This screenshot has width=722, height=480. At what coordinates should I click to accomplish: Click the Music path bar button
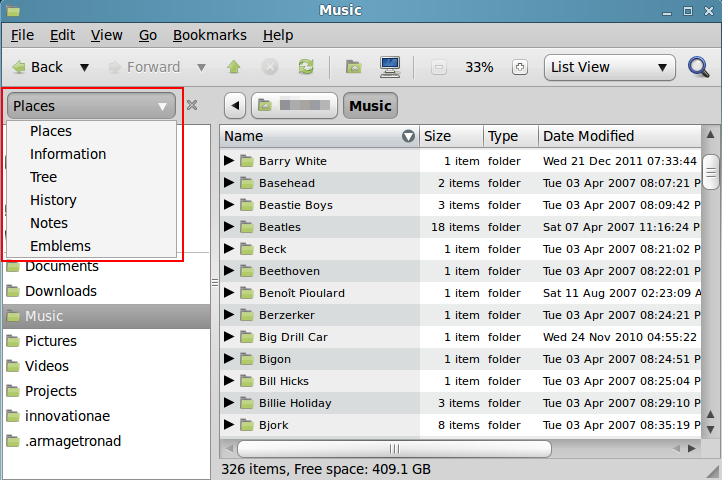[370, 105]
